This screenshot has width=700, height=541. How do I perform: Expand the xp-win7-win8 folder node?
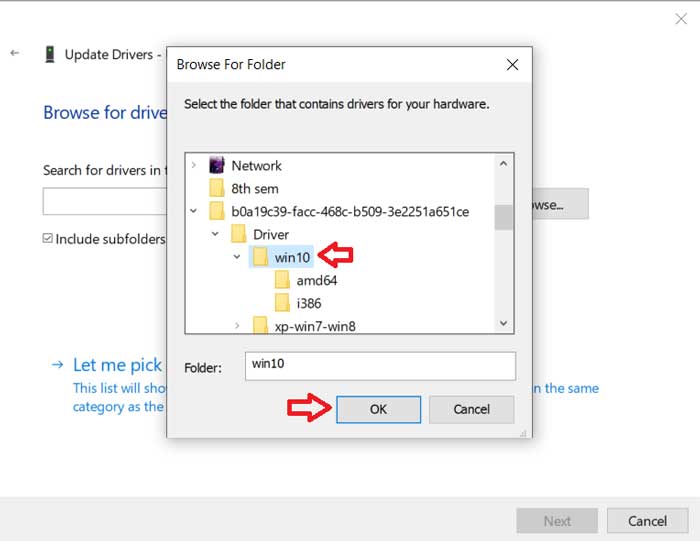point(237,326)
